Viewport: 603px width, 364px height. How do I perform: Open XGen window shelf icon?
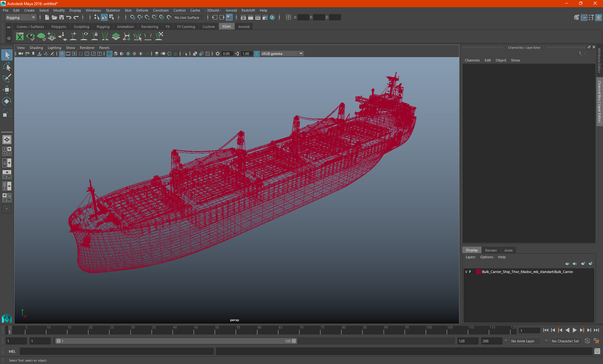(20, 37)
